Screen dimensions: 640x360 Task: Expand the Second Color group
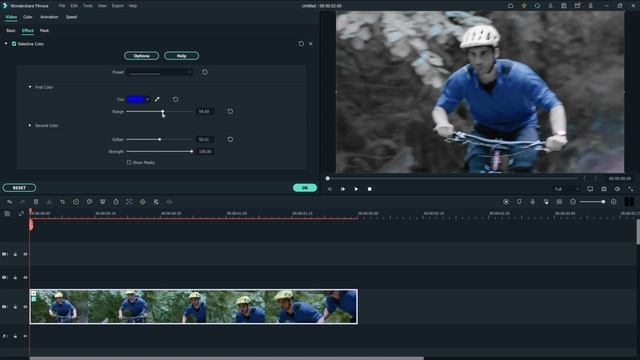tap(30, 125)
